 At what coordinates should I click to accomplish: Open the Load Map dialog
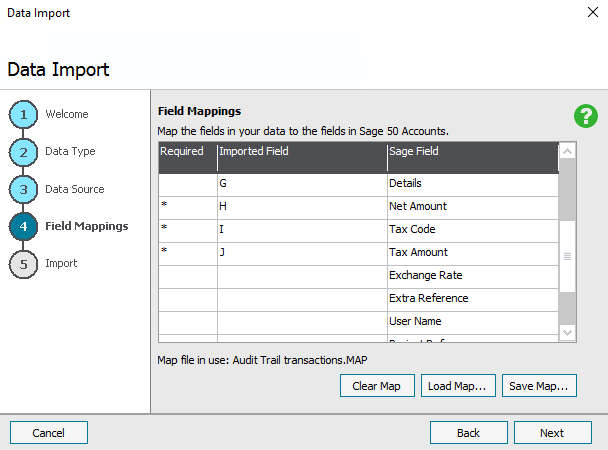click(457, 386)
